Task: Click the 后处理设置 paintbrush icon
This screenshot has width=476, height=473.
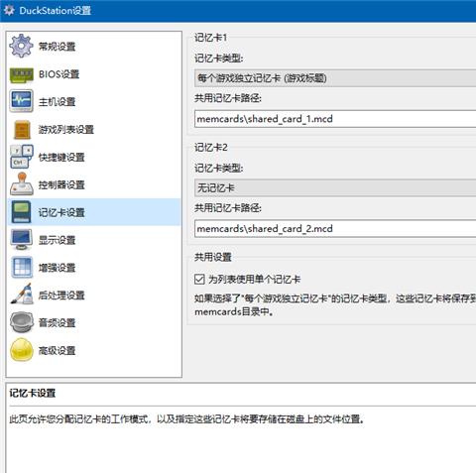Action: 22,295
